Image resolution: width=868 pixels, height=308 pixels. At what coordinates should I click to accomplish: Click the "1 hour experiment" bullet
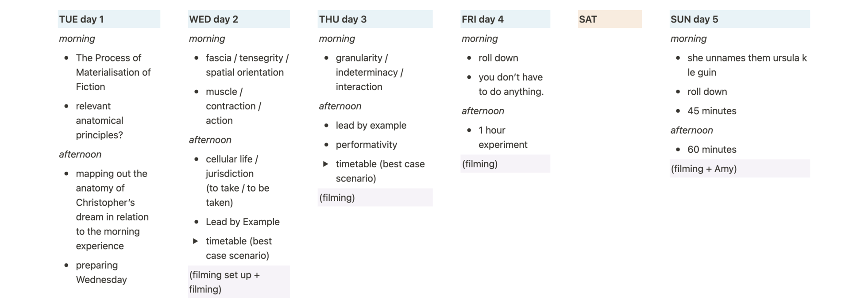click(x=502, y=137)
